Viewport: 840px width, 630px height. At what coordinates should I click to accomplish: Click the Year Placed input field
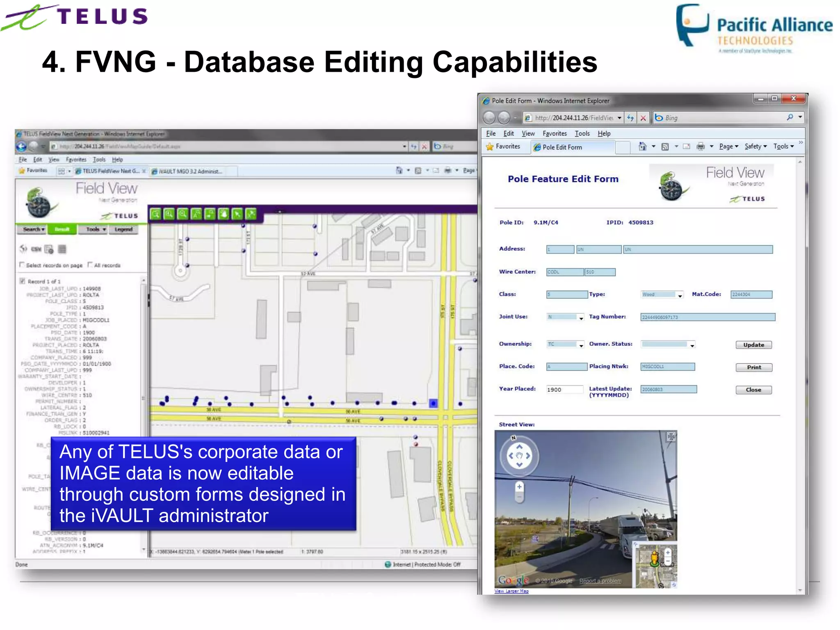click(x=564, y=390)
